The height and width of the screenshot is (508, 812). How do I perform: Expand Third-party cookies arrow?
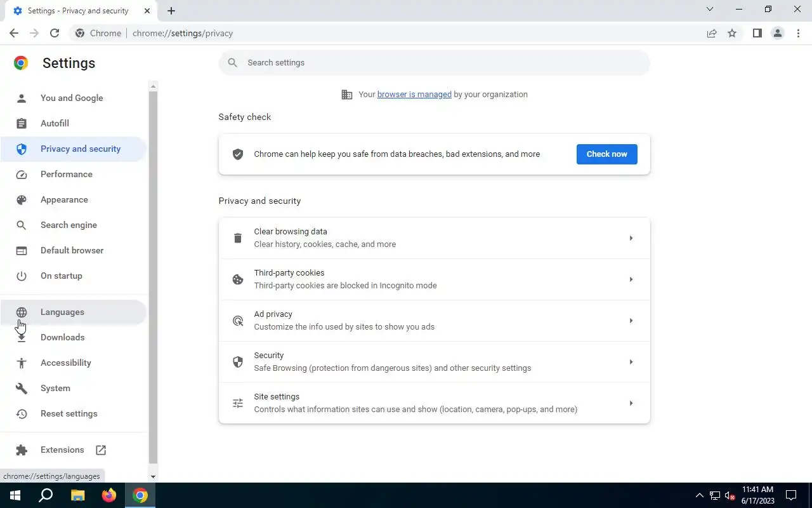click(x=631, y=279)
